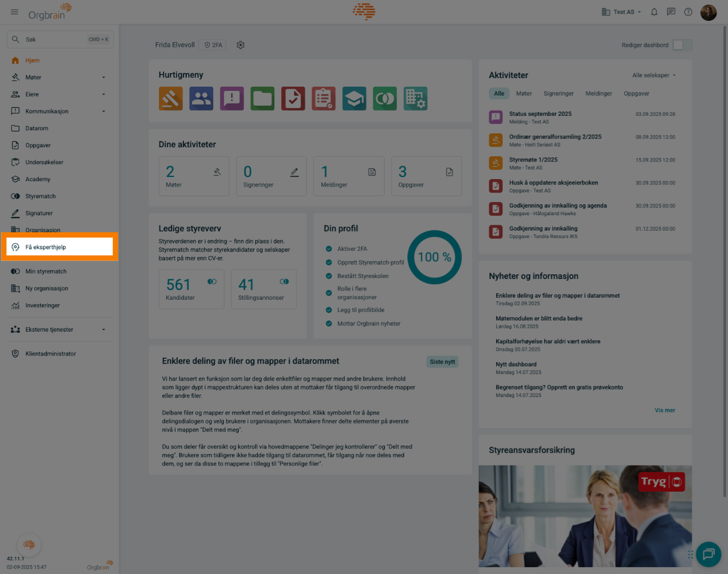Open news item 'Nytt dashboard'
The height and width of the screenshot is (574, 728).
coord(516,365)
